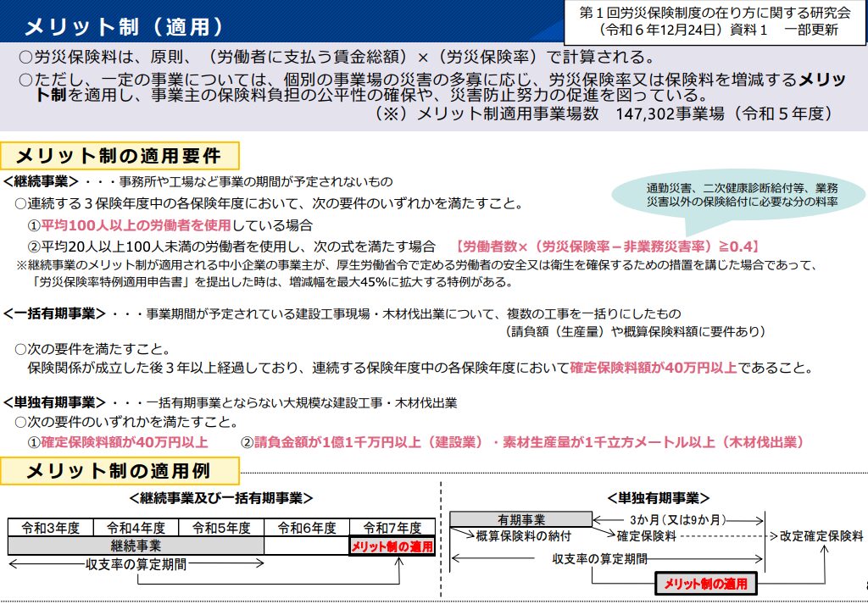Click the gray 有期事業 box
868x604 pixels.
click(x=520, y=519)
